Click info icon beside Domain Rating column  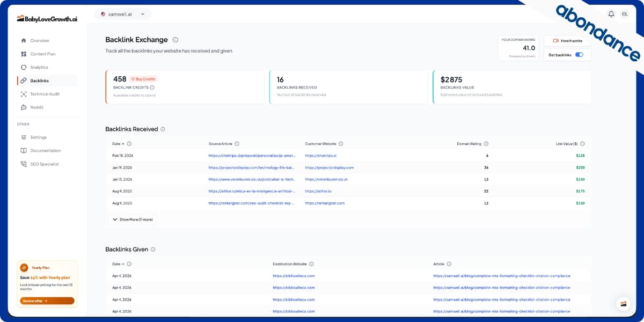click(x=486, y=144)
